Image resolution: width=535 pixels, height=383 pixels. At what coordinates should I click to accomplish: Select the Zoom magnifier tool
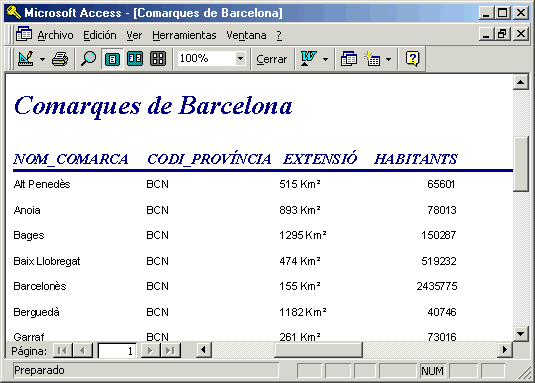[88, 59]
